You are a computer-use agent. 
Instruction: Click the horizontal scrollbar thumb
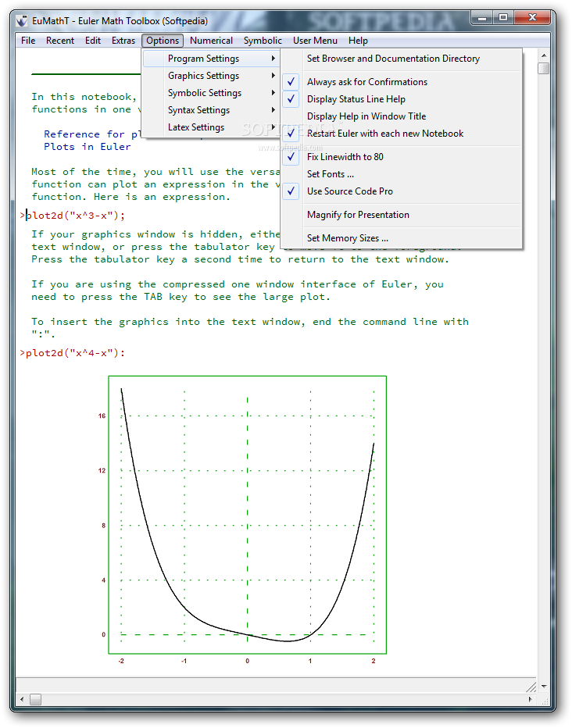tap(35, 699)
